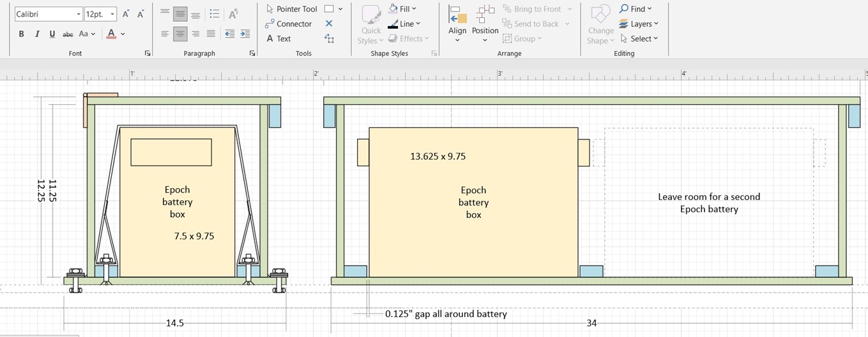Open the Line color menu
868x337 pixels.
click(x=404, y=24)
